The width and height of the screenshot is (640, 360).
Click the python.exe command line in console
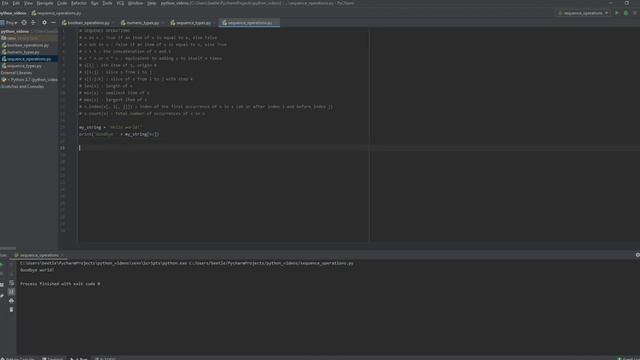coord(187,263)
